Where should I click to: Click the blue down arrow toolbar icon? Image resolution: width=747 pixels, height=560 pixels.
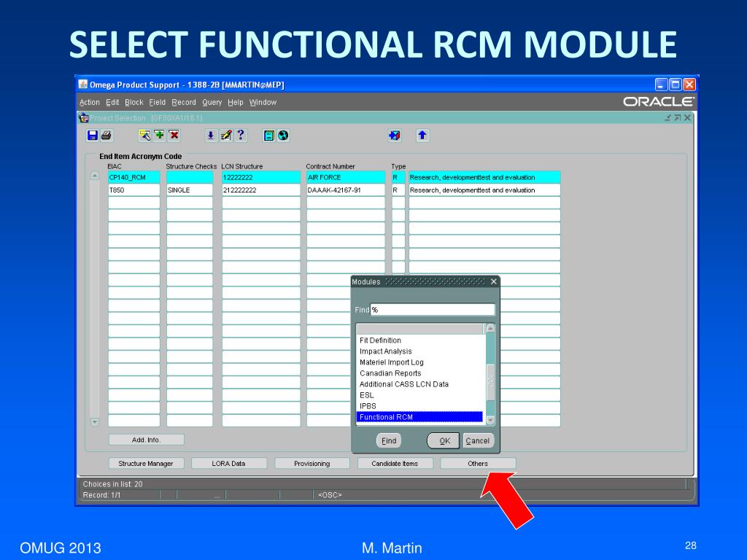[x=211, y=136]
